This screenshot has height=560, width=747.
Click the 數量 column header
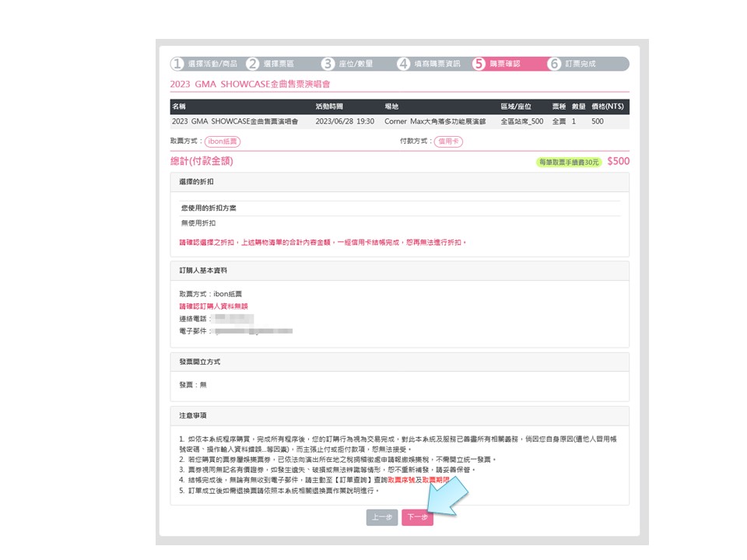pos(579,107)
